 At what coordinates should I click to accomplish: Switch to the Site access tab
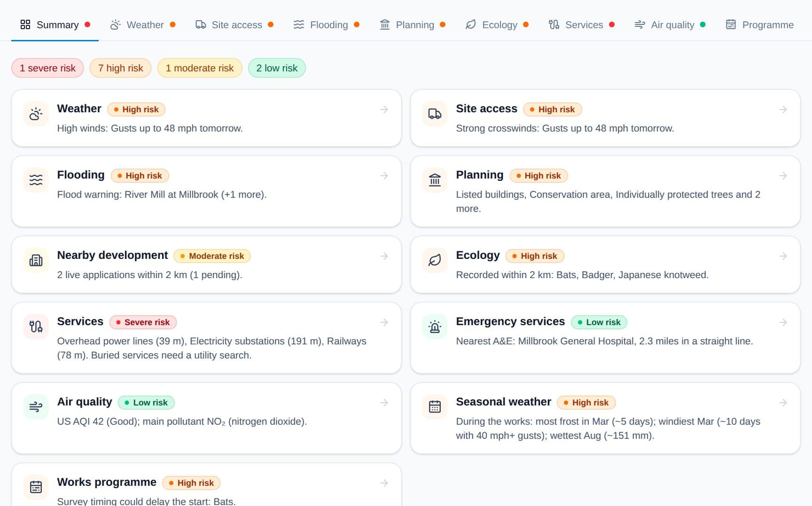tap(234, 25)
